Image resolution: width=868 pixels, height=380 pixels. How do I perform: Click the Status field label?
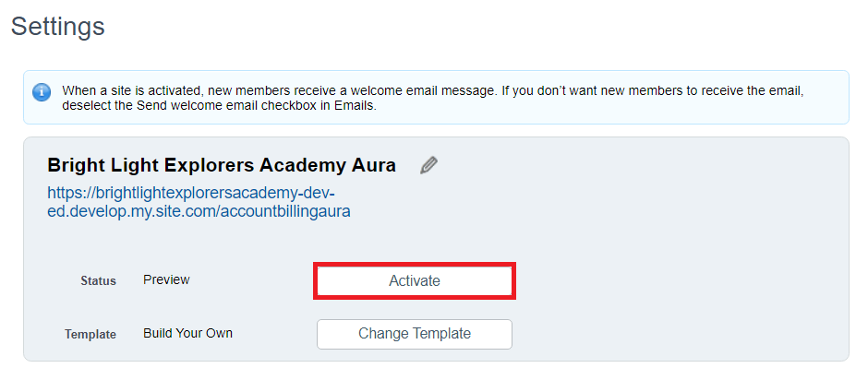click(x=98, y=280)
